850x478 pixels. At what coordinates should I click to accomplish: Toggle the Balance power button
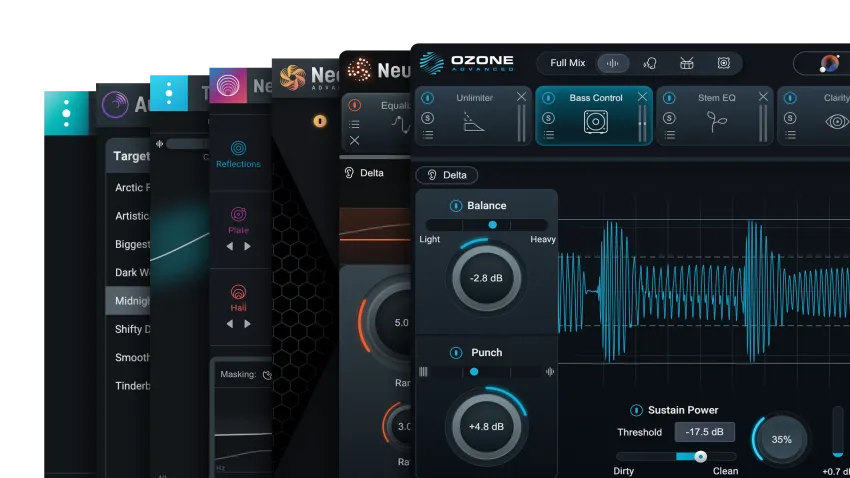(456, 206)
